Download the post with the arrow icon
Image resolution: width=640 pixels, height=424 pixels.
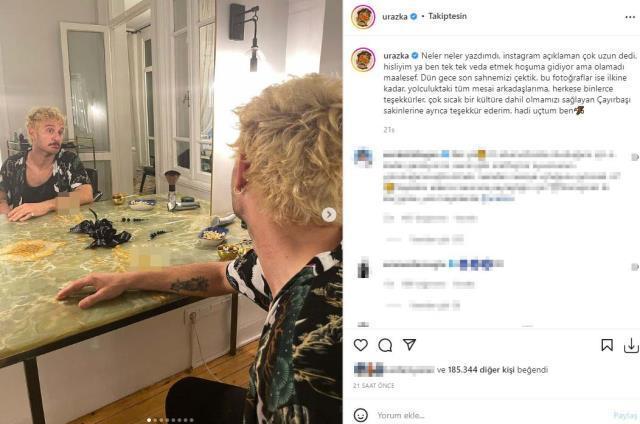point(631,346)
